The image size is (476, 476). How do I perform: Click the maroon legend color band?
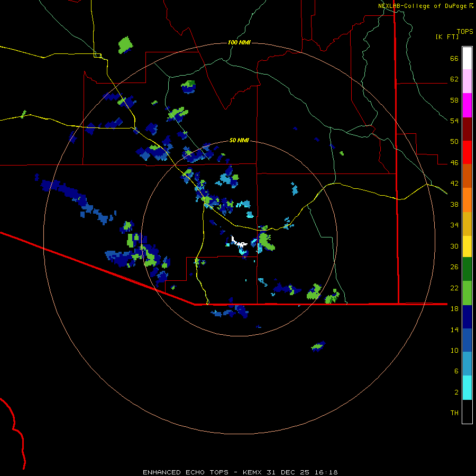pos(467,129)
